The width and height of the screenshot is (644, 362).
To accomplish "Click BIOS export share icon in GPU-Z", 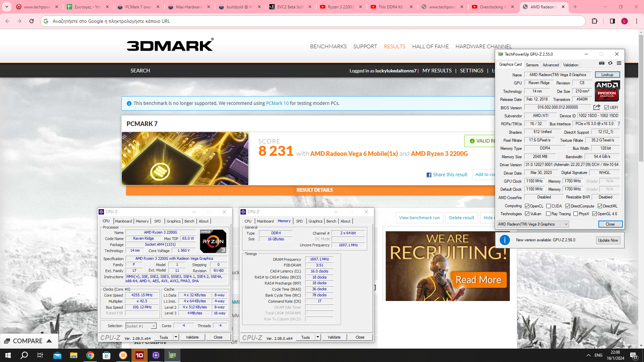I will pyautogui.click(x=597, y=107).
